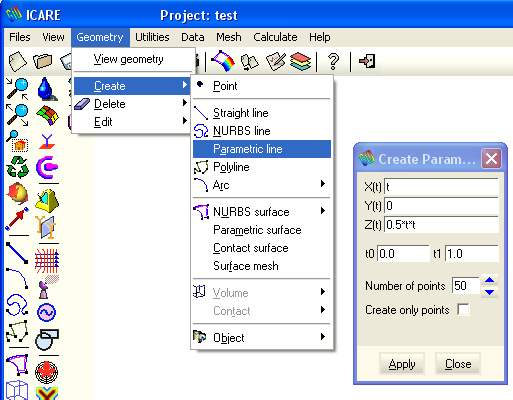Click the question mark help icon
The width and height of the screenshot is (513, 400).
(333, 61)
